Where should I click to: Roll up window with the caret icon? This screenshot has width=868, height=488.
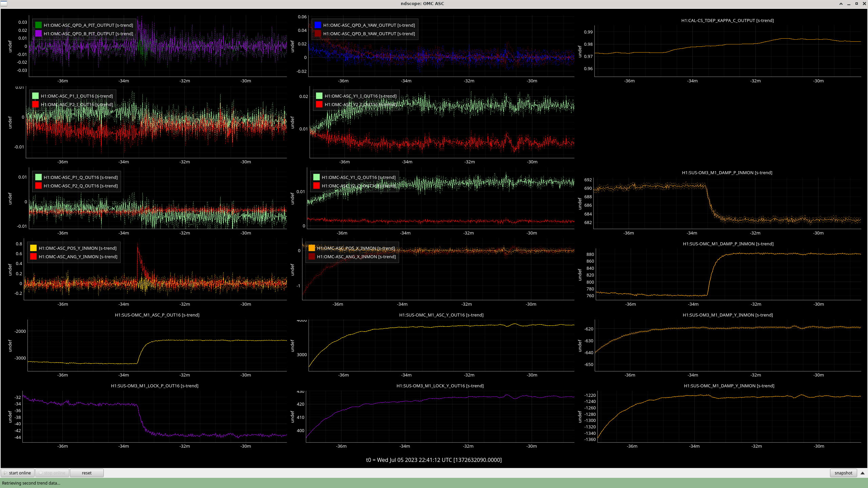[x=841, y=4]
